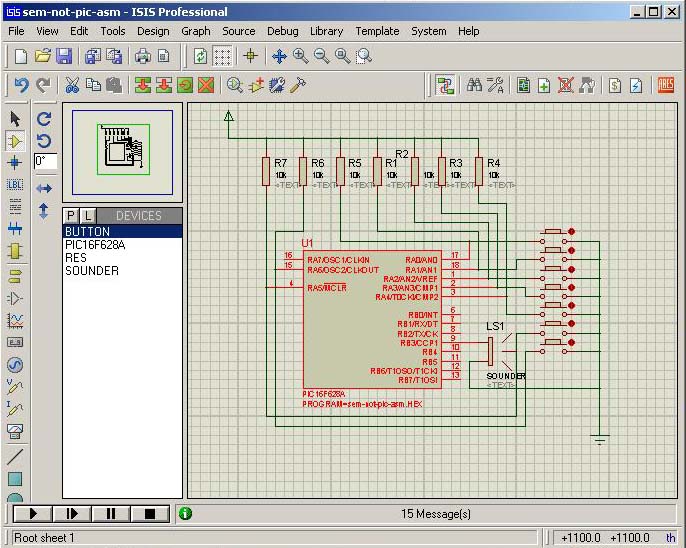
Task: Click the Save design icon
Action: (64, 56)
